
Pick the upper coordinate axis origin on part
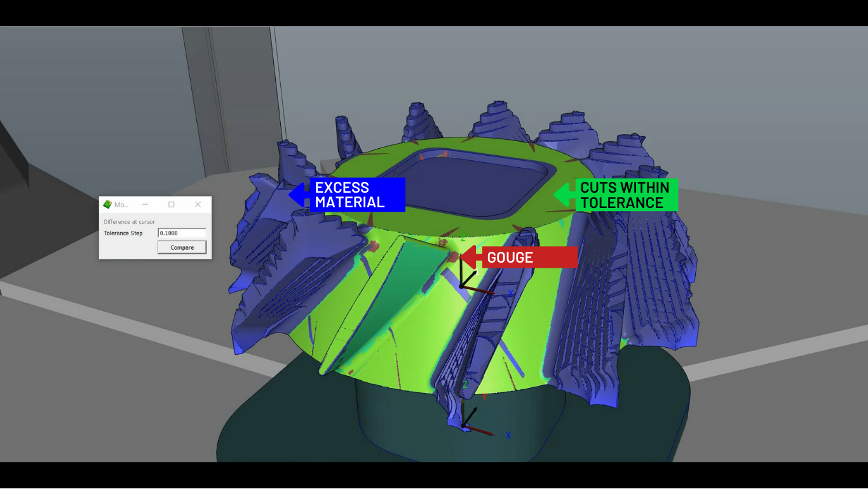click(x=462, y=286)
